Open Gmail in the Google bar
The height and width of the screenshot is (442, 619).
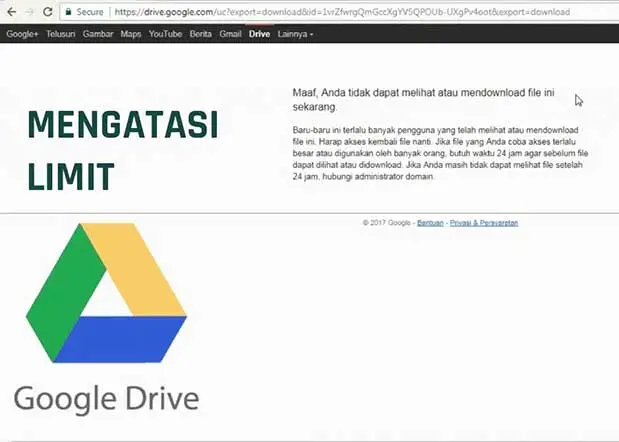coord(230,34)
